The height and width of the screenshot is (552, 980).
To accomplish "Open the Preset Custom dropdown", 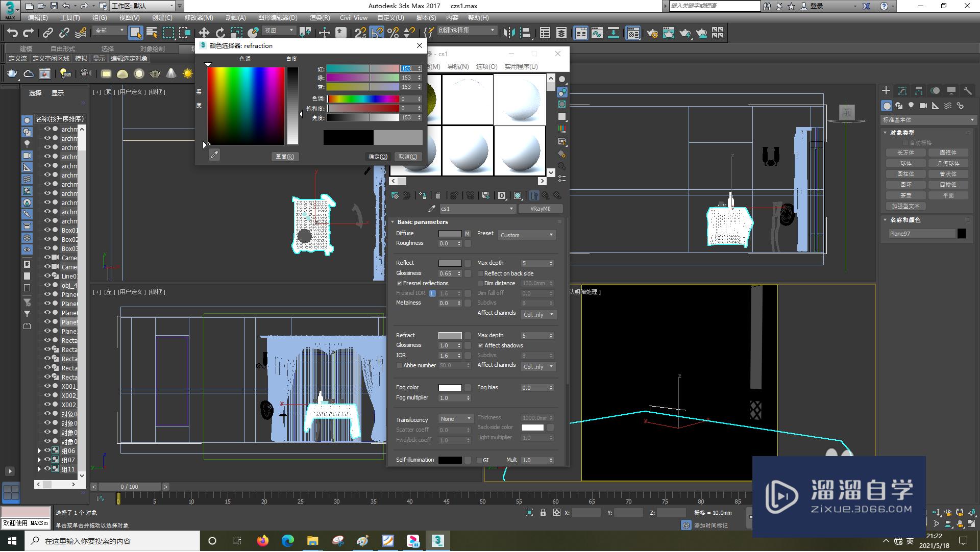I will (526, 235).
